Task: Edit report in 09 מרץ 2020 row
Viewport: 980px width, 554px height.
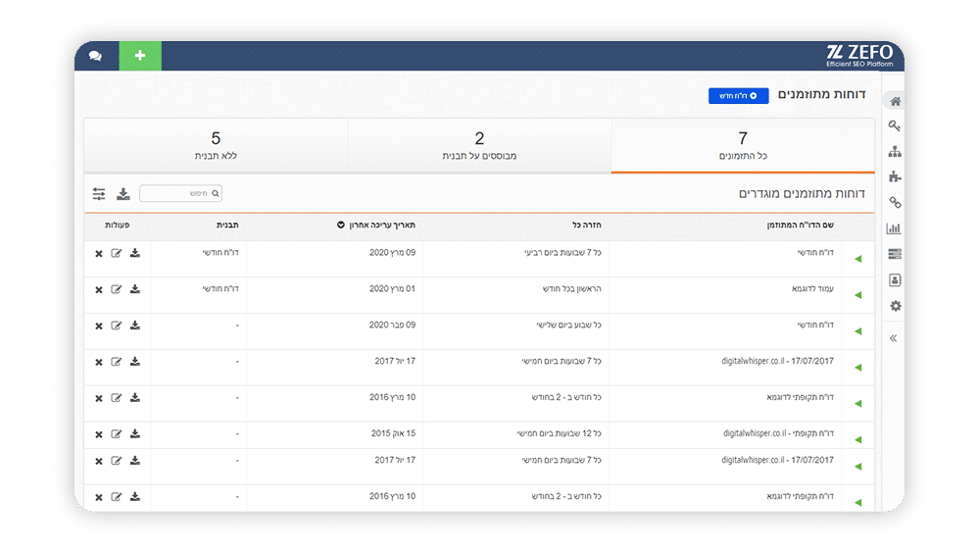Action: point(117,253)
